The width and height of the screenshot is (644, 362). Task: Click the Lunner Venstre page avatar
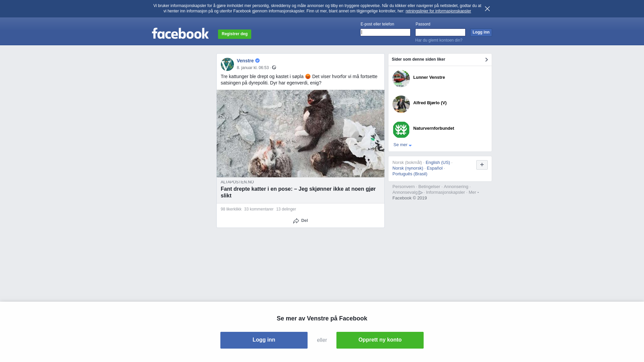pos(401,79)
